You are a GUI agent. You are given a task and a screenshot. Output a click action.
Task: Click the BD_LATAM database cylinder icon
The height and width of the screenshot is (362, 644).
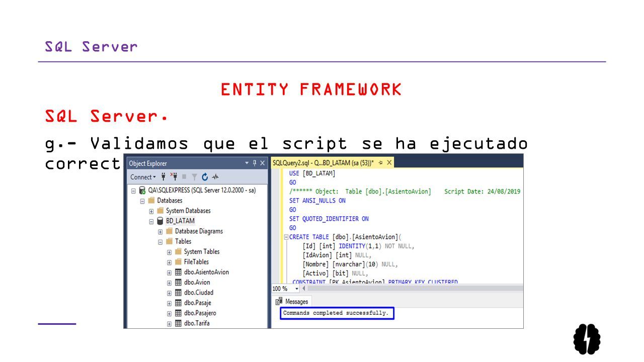point(160,221)
